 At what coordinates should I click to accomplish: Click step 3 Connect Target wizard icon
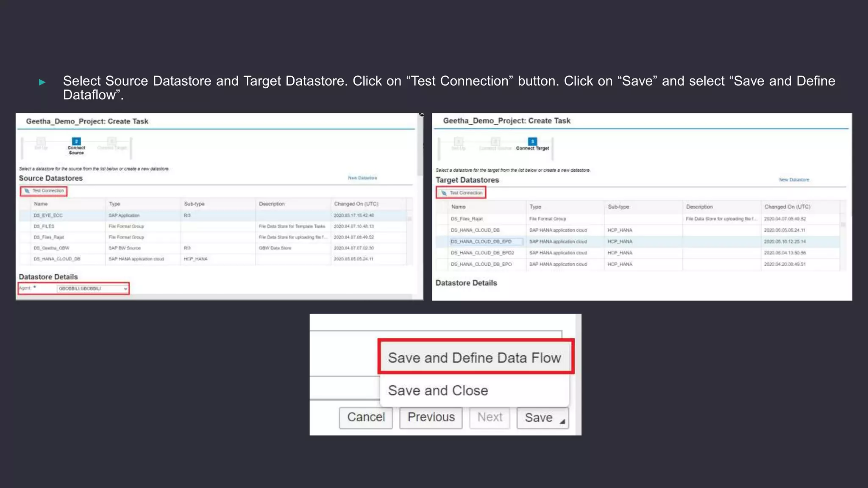[x=532, y=141]
